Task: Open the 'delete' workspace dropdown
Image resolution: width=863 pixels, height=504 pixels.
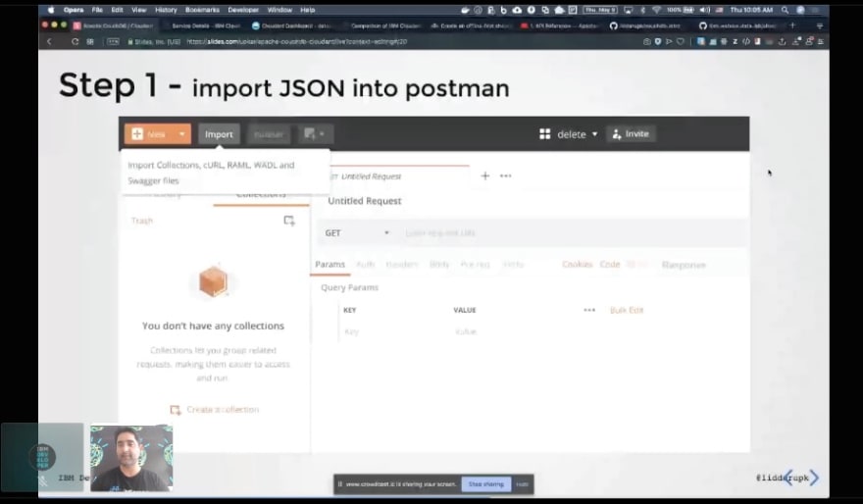Action: pos(578,134)
